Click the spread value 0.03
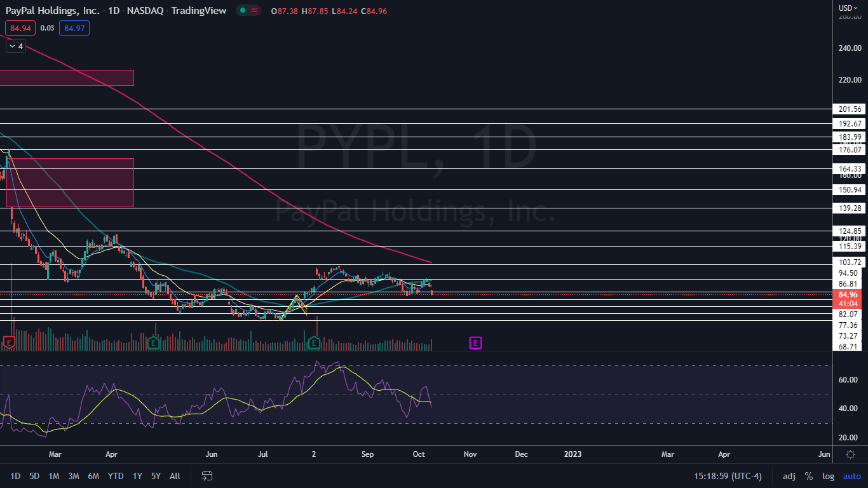 coord(47,28)
